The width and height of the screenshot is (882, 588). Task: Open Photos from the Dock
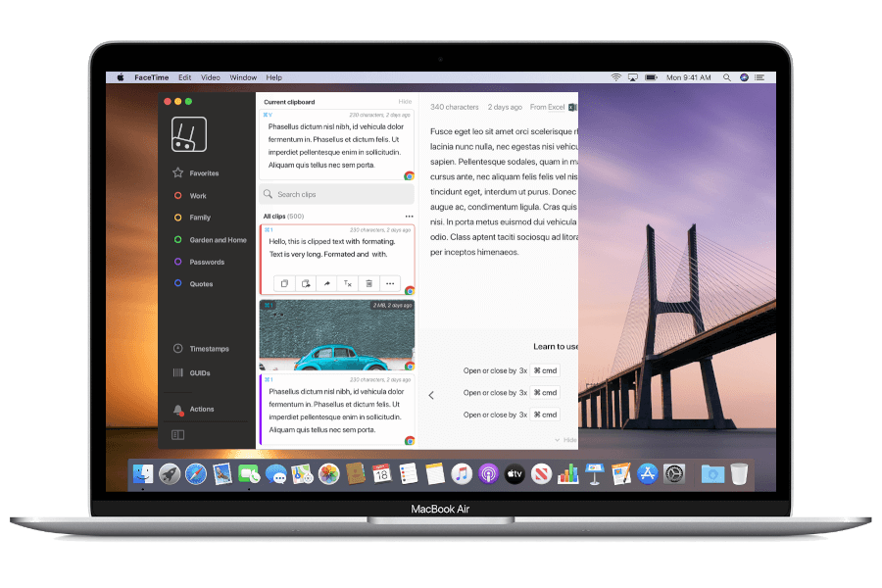(329, 473)
